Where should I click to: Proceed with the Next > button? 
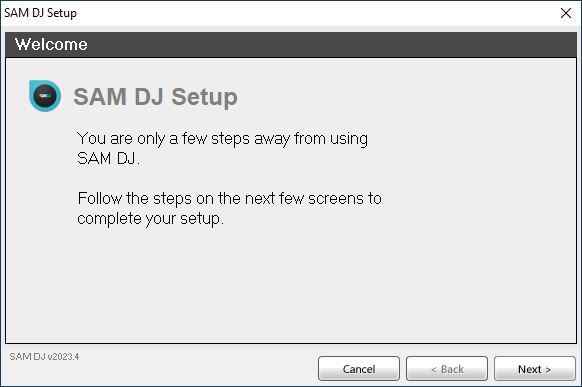[534, 369]
